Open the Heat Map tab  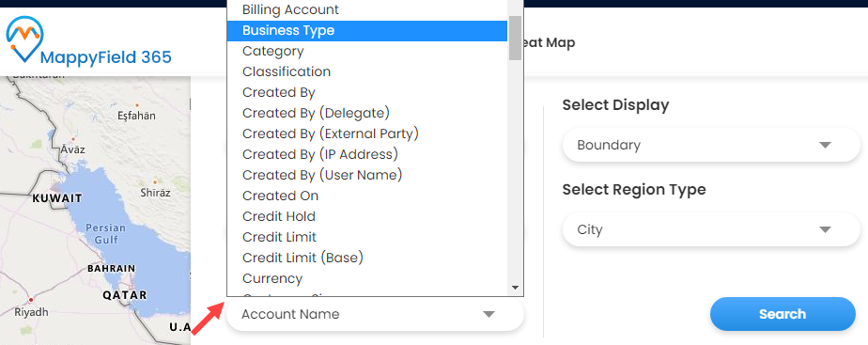550,42
